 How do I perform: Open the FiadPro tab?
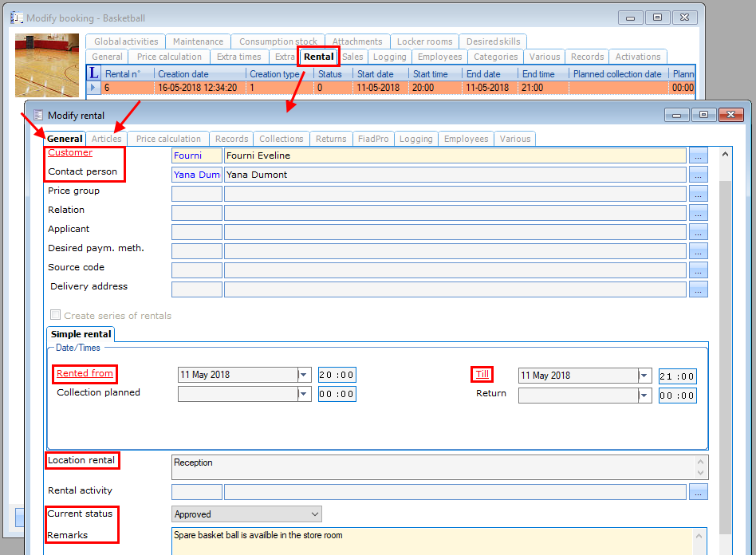point(373,139)
